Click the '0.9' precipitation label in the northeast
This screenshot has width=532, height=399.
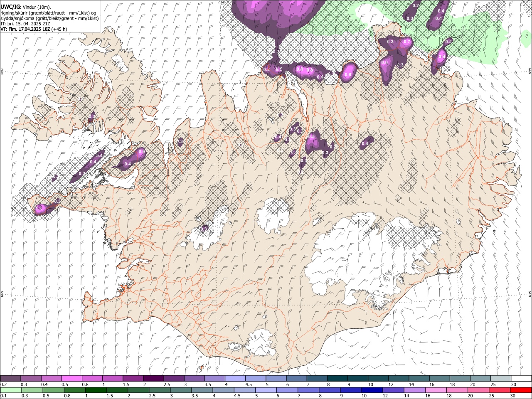pos(442,57)
